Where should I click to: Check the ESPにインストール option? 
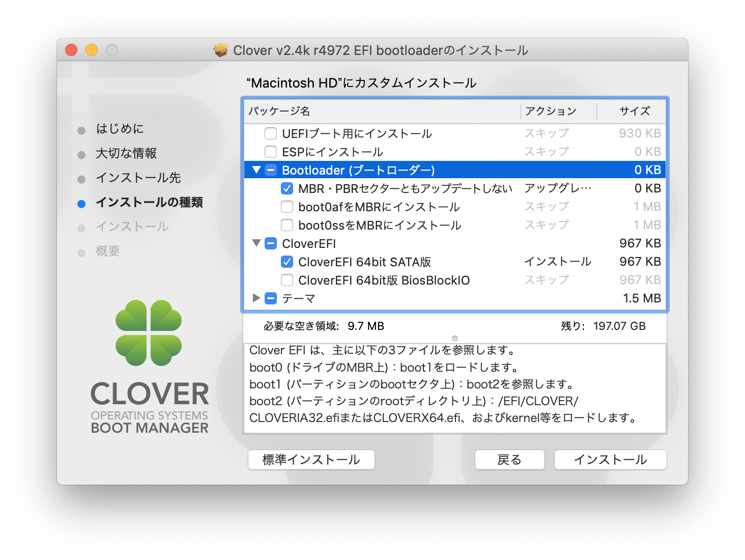271,152
